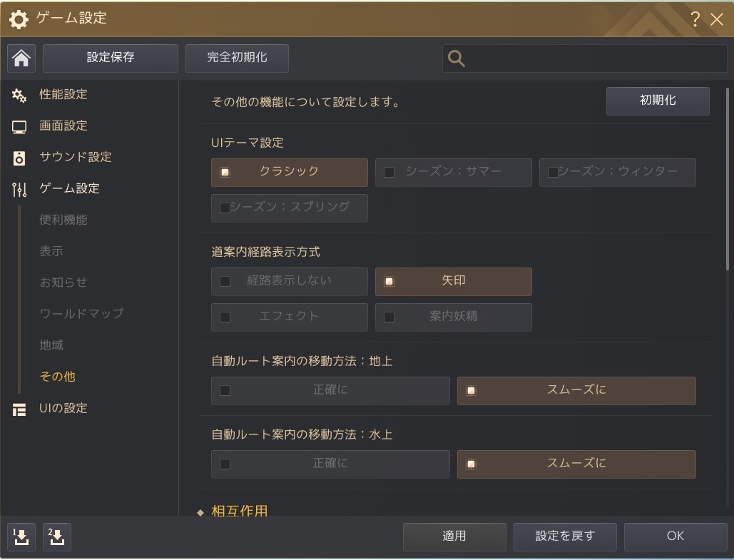Click the 性能設定 gears icon

[x=19, y=95]
